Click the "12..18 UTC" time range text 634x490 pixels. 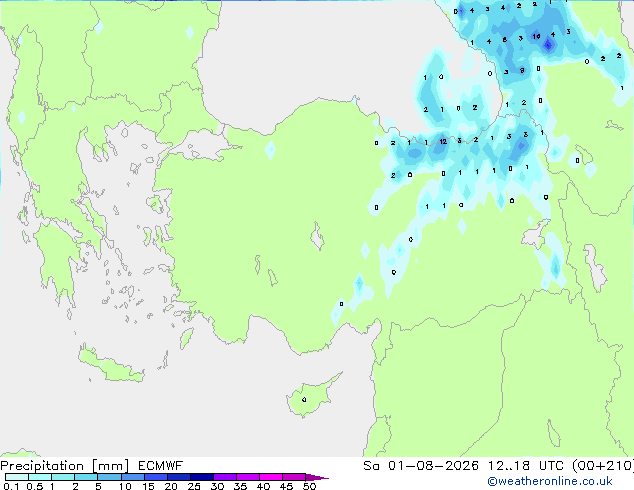tap(525, 466)
